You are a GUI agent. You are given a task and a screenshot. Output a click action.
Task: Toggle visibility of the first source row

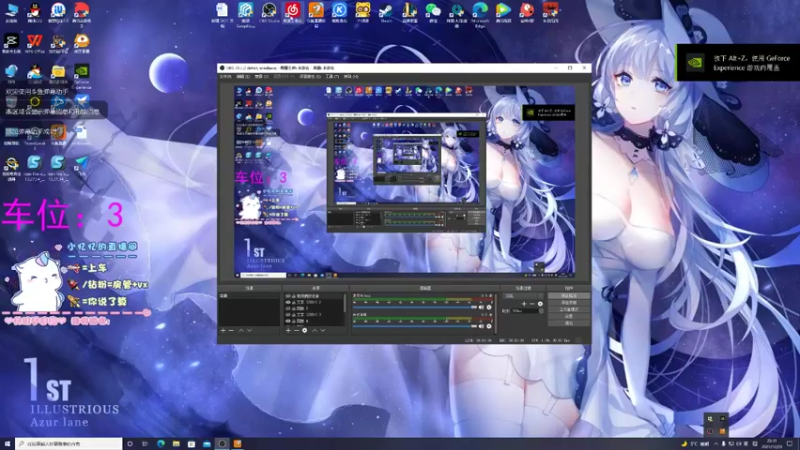coord(288,295)
